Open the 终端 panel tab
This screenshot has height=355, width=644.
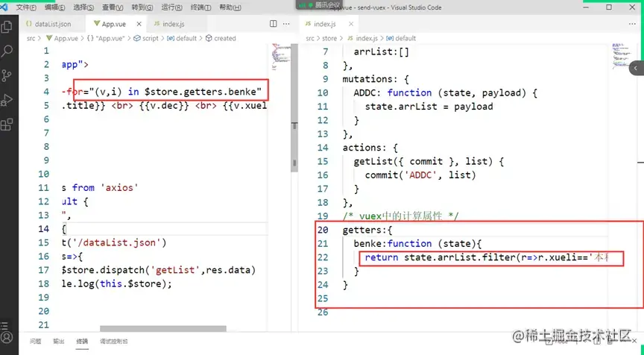tap(82, 341)
